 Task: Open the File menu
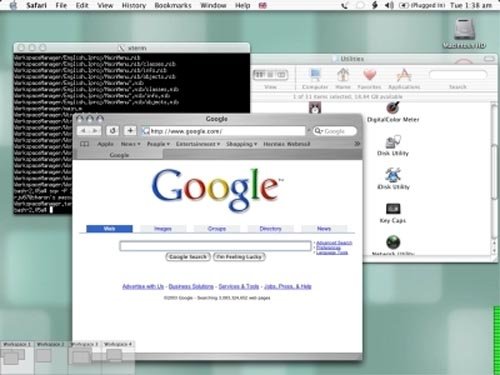[61, 5]
